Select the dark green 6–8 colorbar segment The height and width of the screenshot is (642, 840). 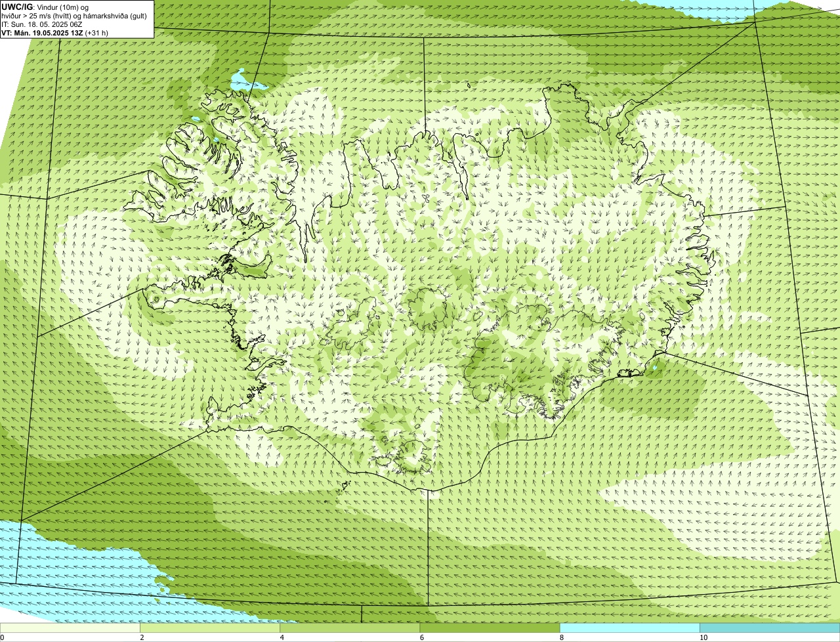[490, 628]
